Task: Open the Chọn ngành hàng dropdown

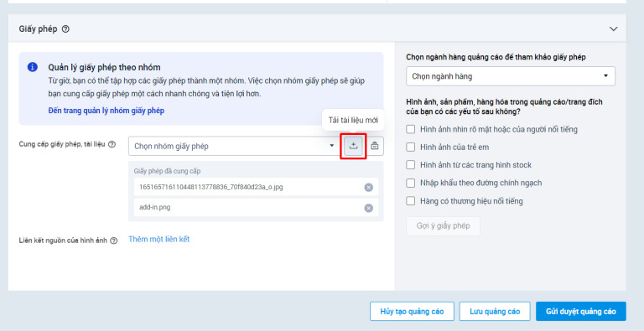Action: coord(511,76)
